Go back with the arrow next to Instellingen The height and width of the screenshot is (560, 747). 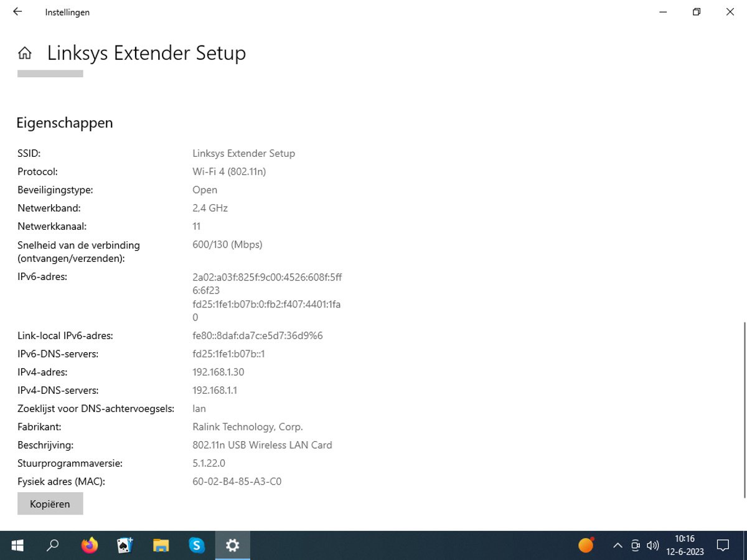click(x=17, y=12)
